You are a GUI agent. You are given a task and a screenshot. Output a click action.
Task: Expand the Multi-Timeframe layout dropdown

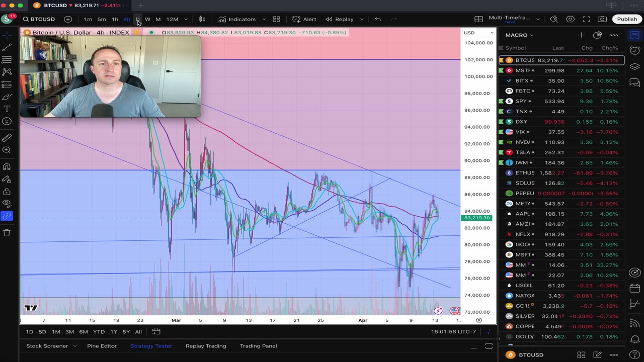[x=538, y=19]
